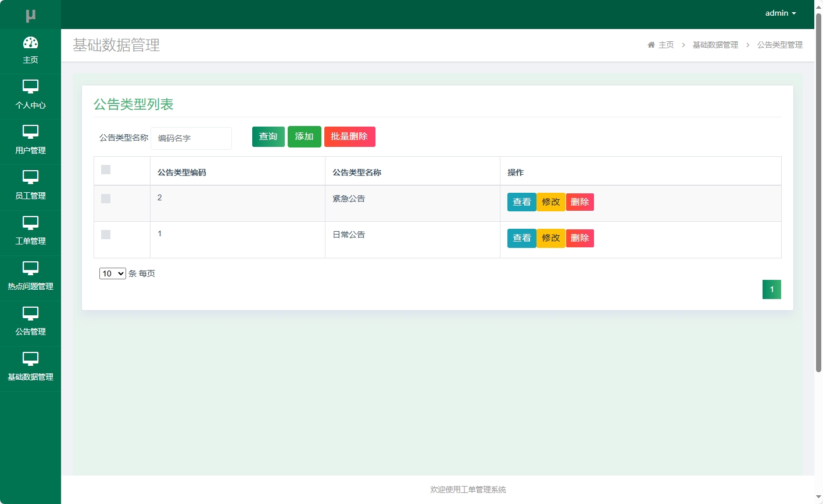Click the green 添加 button
The image size is (823, 504).
point(304,136)
